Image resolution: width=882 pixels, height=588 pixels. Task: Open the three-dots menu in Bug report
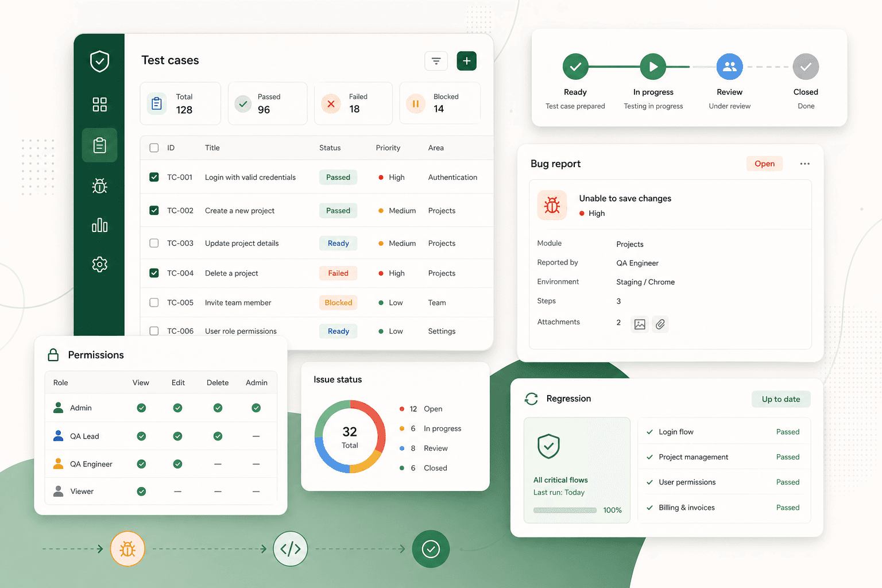point(805,164)
